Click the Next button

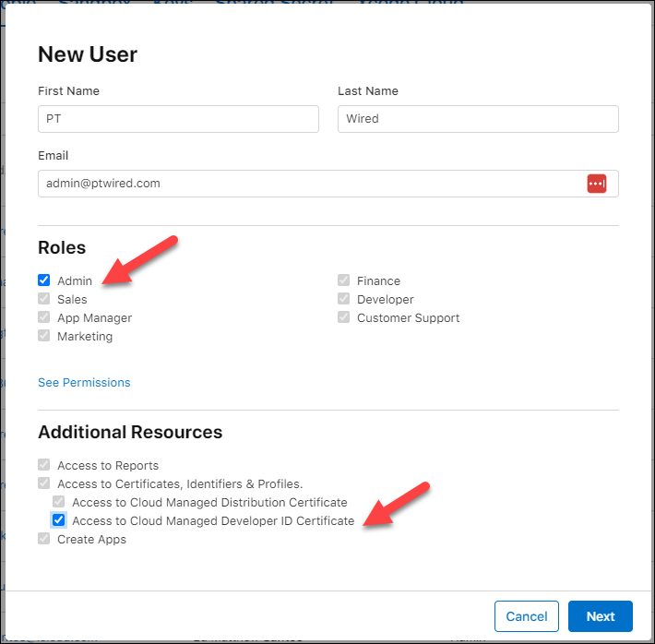(601, 616)
